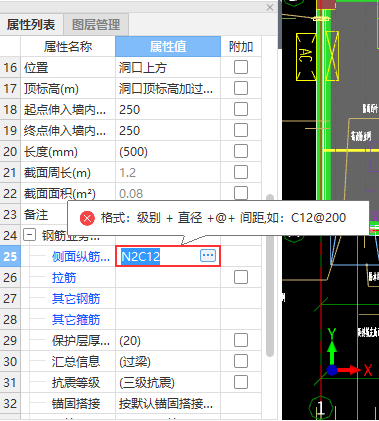
Task: Click 其它箍筋 property link
Action: pos(76,320)
